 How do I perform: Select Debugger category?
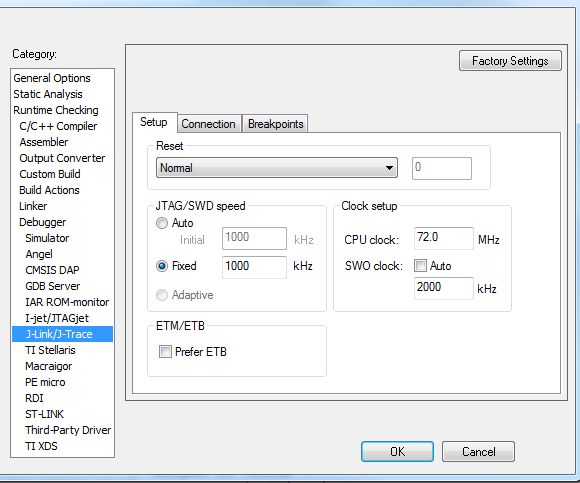click(x=43, y=222)
